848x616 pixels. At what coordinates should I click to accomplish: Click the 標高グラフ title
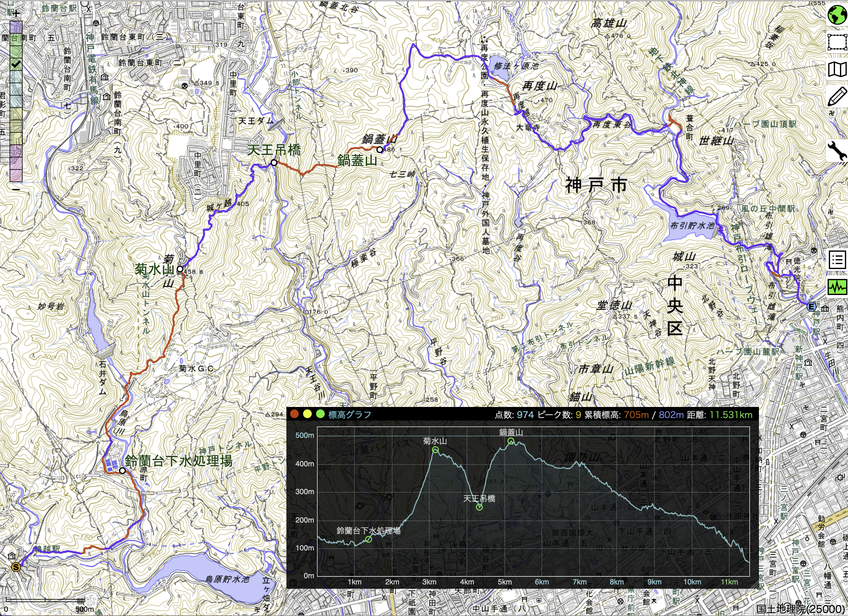coord(349,414)
